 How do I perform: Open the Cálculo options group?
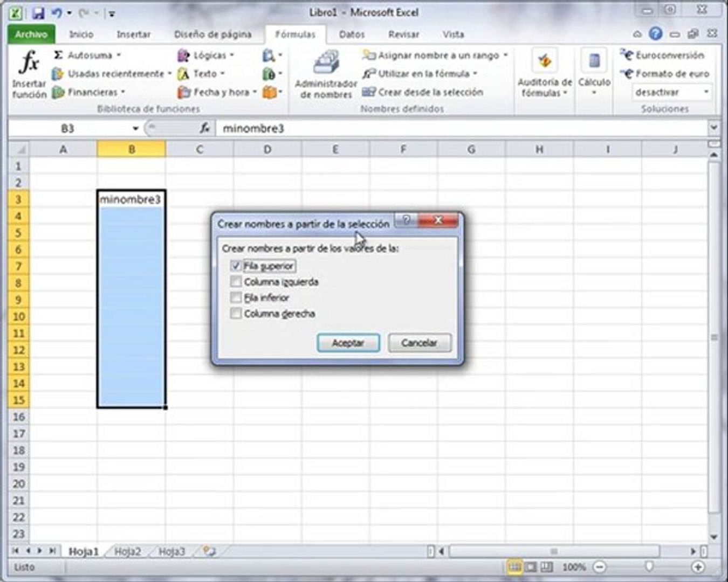594,74
